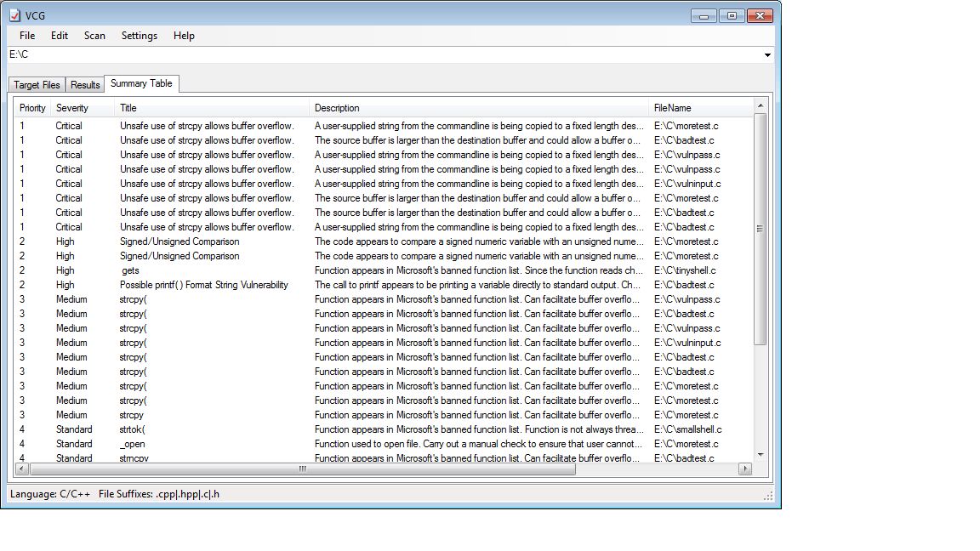The image size is (980, 551).
Task: Sort results by the Title column
Action: point(129,108)
